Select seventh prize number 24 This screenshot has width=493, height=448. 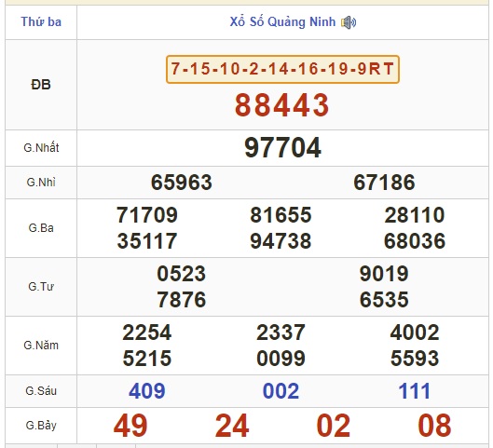pos(232,426)
